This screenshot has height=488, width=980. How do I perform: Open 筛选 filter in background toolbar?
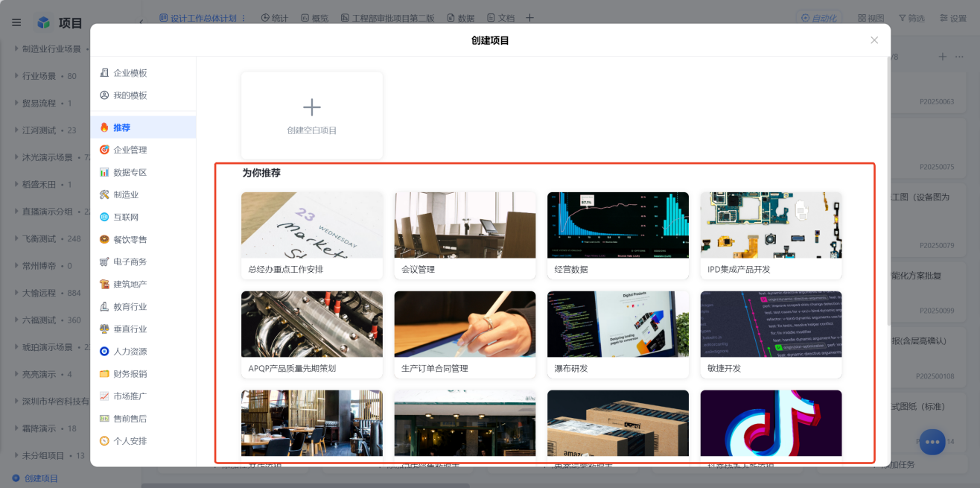pyautogui.click(x=911, y=18)
